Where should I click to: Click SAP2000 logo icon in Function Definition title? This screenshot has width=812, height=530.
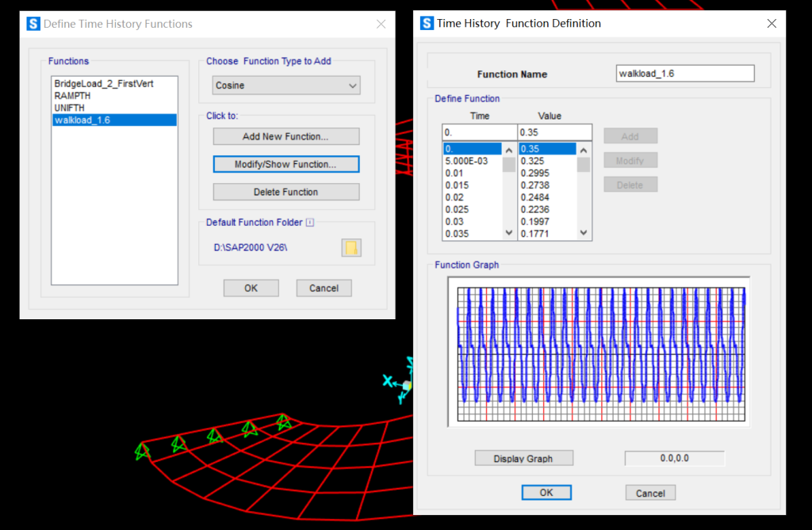(427, 23)
